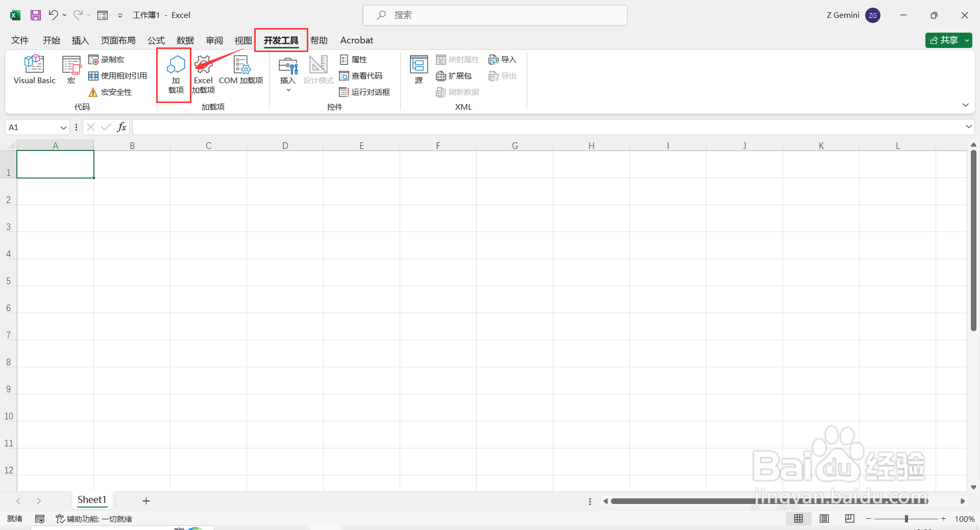Zoom out with the minus button

pos(868,519)
